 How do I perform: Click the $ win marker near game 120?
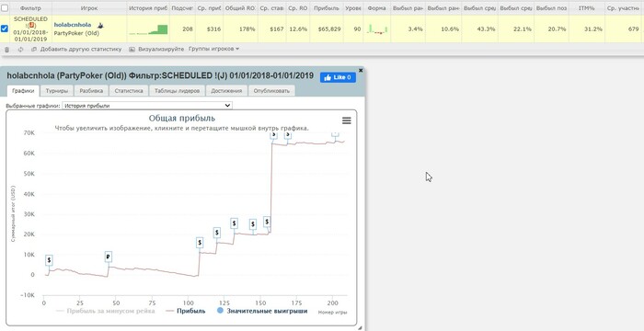click(217, 233)
